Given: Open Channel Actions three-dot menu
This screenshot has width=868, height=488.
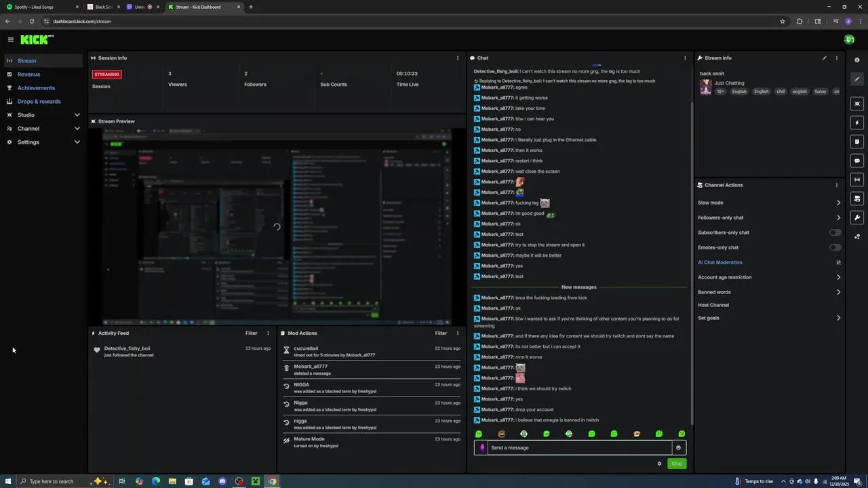Looking at the screenshot, I should click(836, 185).
